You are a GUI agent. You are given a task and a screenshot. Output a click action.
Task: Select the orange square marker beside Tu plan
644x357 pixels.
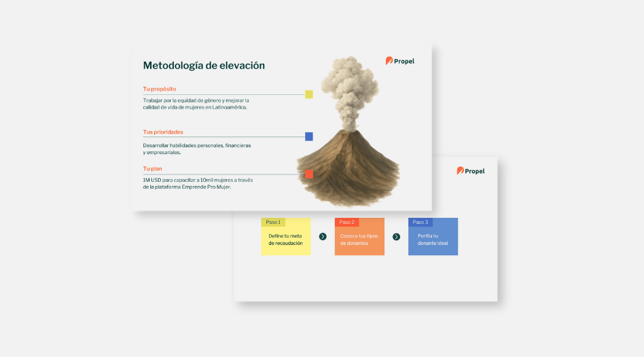[309, 174]
